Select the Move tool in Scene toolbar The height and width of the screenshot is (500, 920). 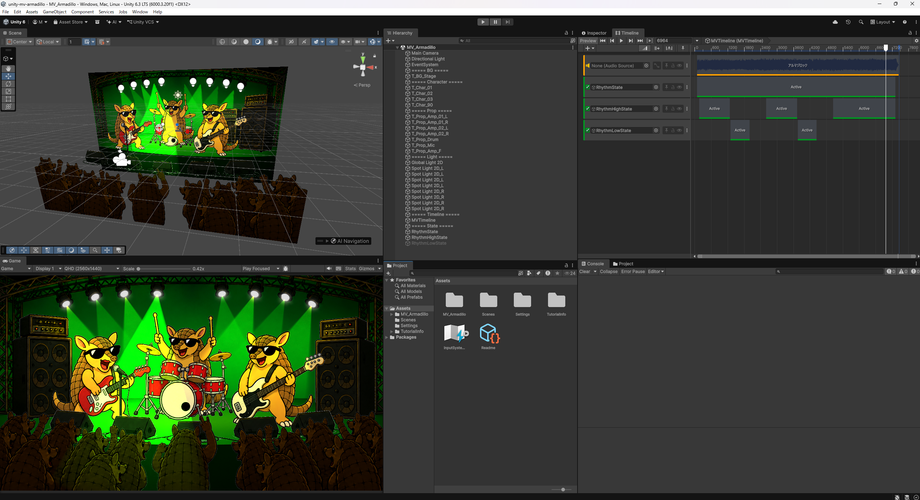(8, 76)
